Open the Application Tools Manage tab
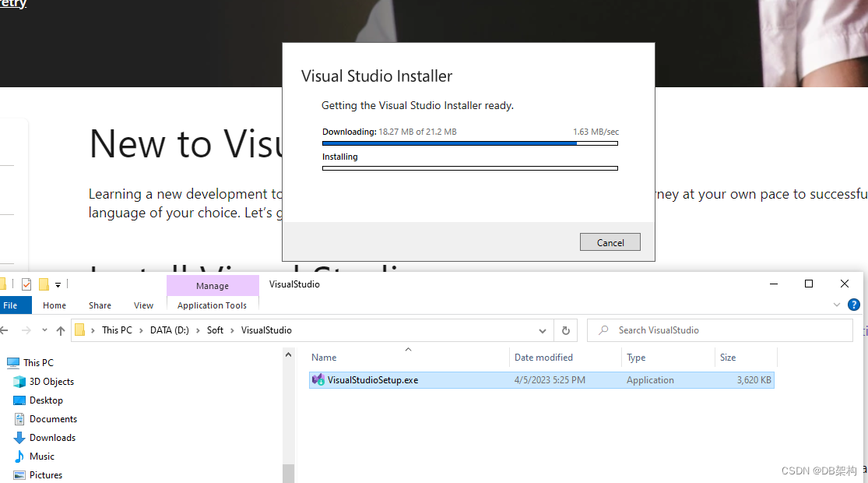This screenshot has height=483, width=868. click(212, 285)
